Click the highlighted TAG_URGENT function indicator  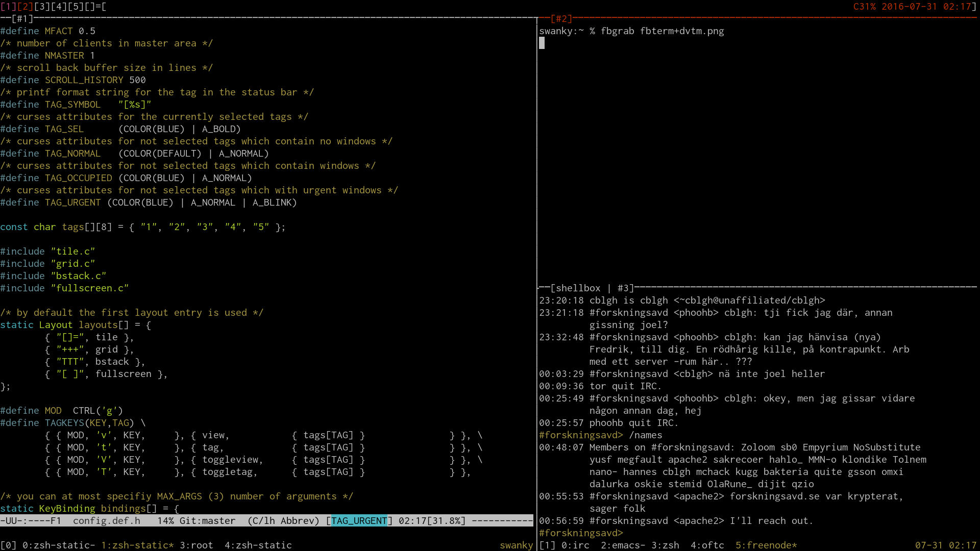[359, 521]
